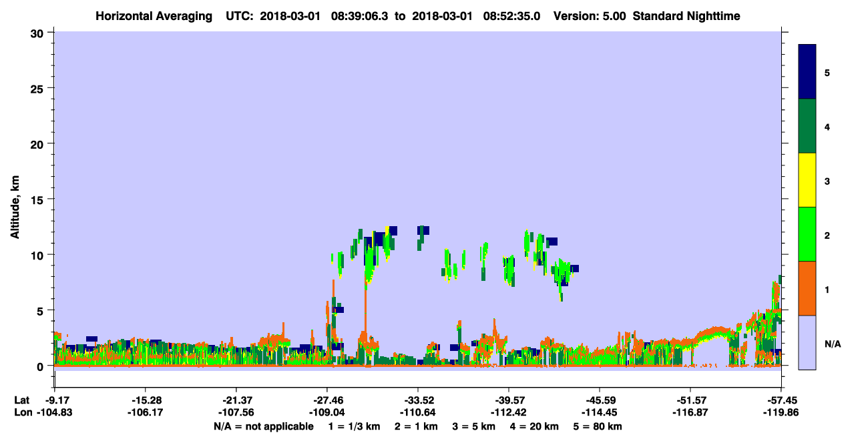Click 'Version: 5.00' text in header
This screenshot has width=868, height=445.
[x=590, y=16]
